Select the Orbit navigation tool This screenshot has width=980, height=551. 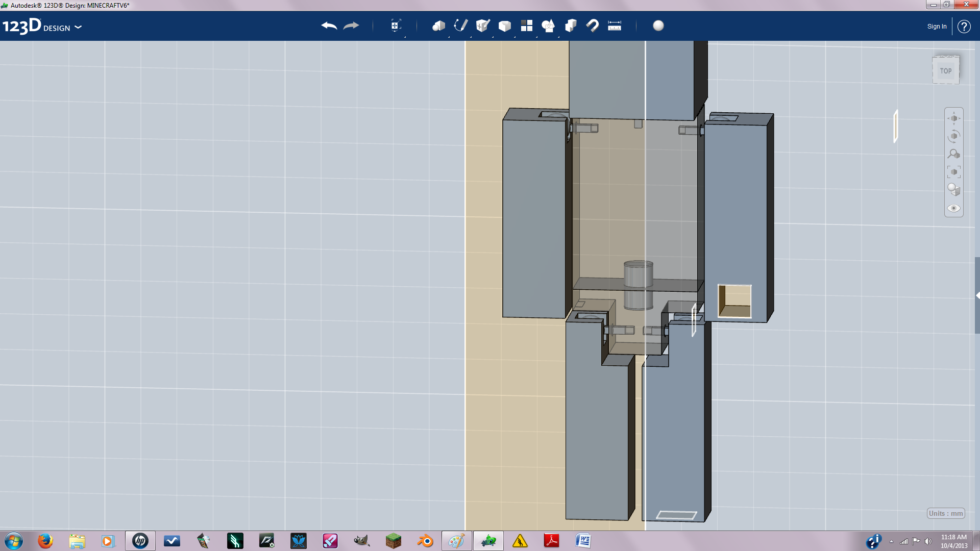pos(954,136)
